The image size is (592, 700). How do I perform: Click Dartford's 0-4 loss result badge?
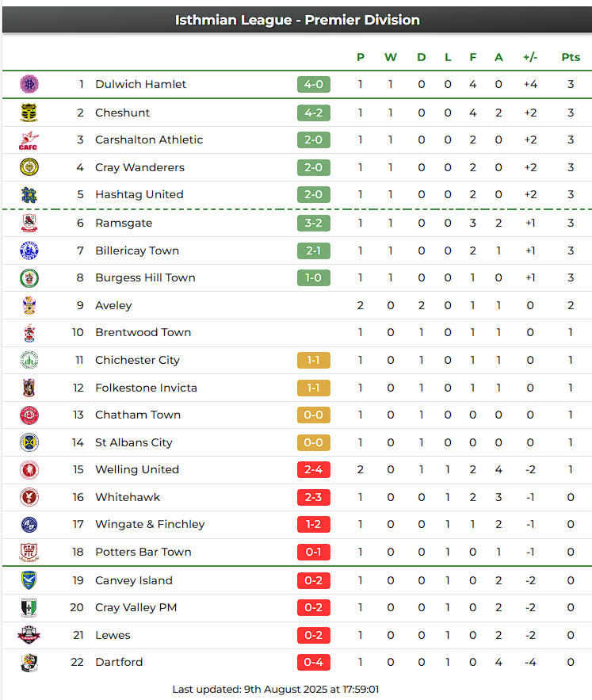(x=314, y=662)
